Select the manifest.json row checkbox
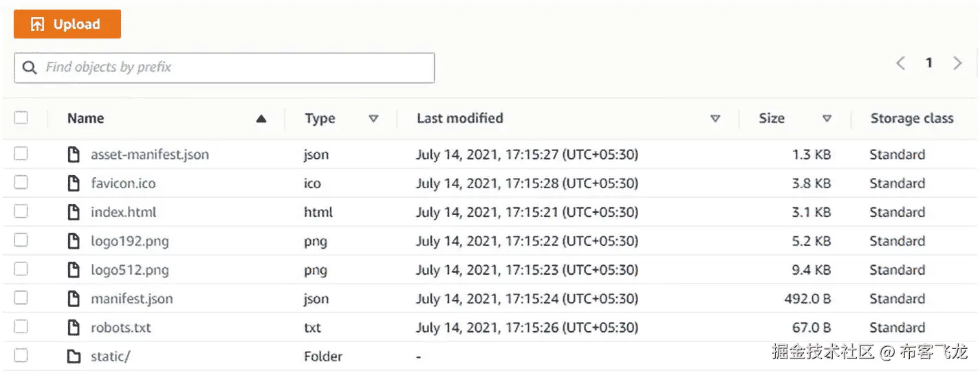 (21, 298)
